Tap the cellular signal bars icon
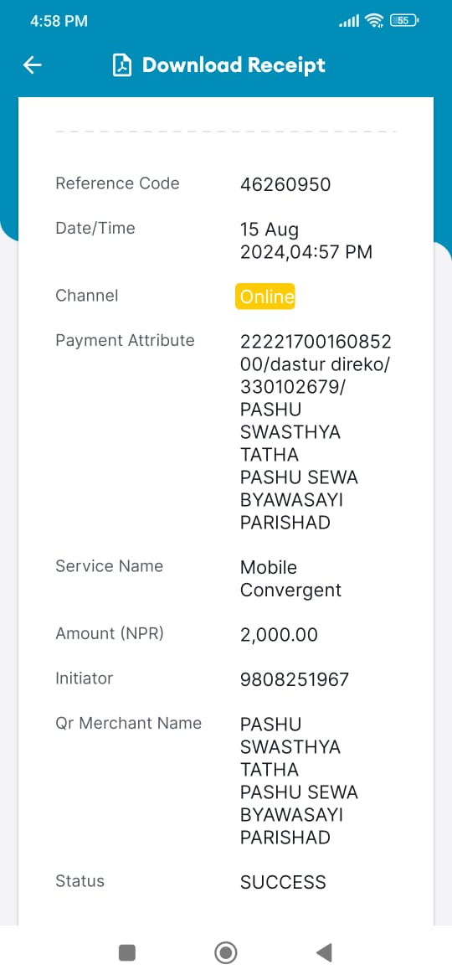This screenshot has width=452, height=980. click(349, 21)
